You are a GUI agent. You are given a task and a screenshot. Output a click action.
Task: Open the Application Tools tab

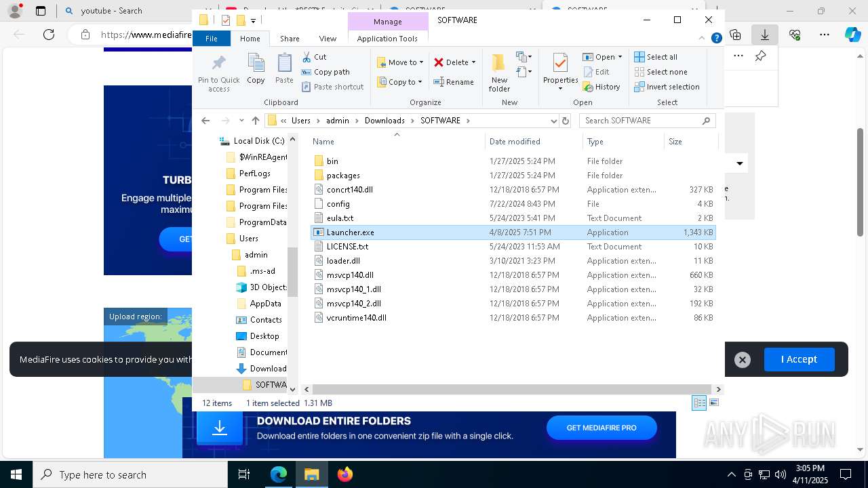tap(387, 39)
